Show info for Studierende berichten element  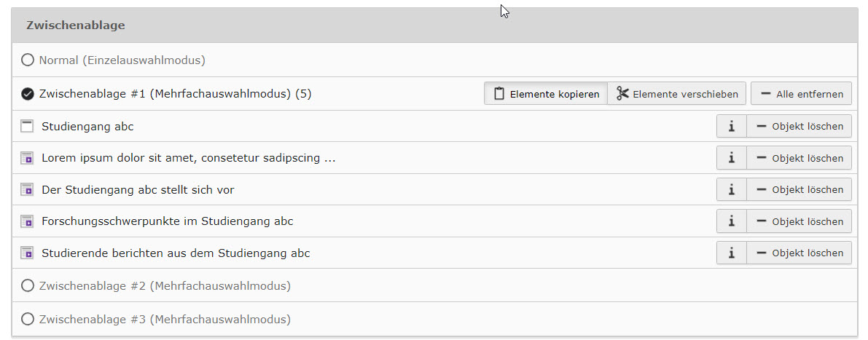pos(731,253)
